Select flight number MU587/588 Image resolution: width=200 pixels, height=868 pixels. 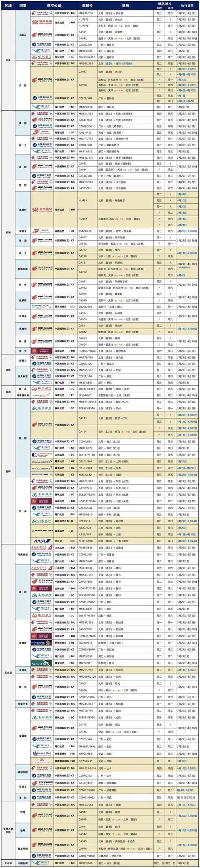pos(87,64)
